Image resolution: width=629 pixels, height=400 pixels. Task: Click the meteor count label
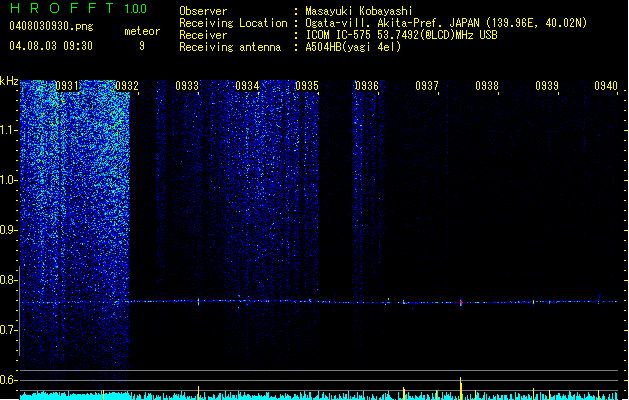tap(142, 31)
